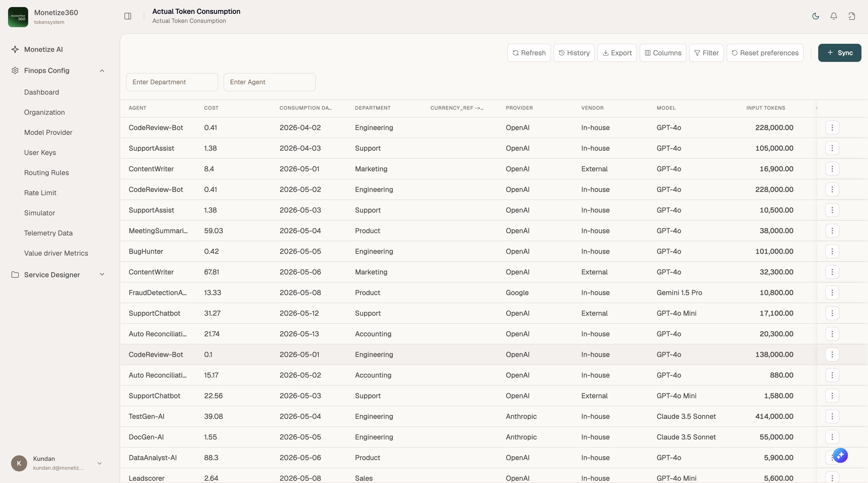Open the Simulator page
This screenshot has height=483, width=868.
click(x=39, y=213)
